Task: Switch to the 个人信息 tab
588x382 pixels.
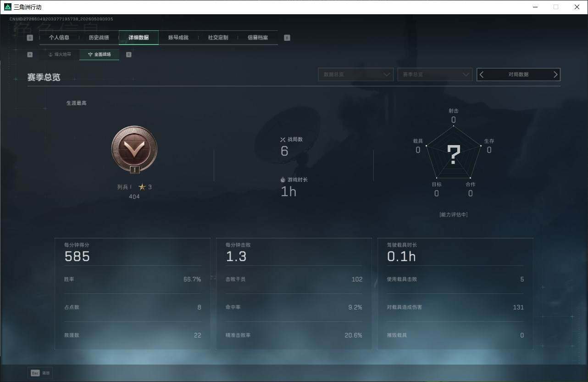Action: pyautogui.click(x=59, y=38)
